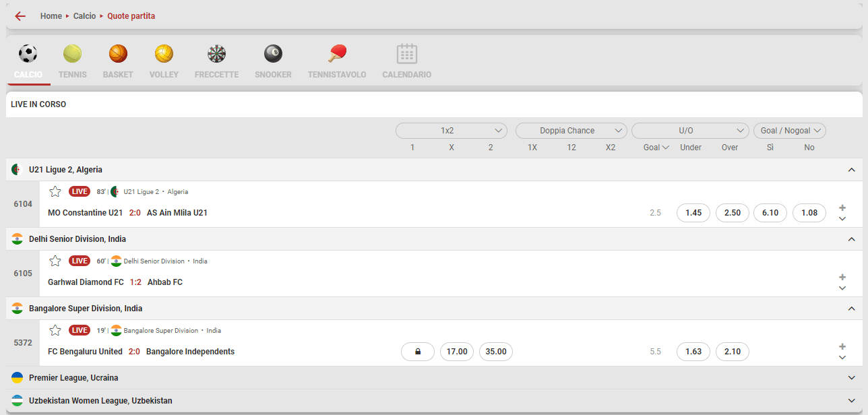Collapse the U21 Ligue 2, Algeria section

[x=851, y=170]
